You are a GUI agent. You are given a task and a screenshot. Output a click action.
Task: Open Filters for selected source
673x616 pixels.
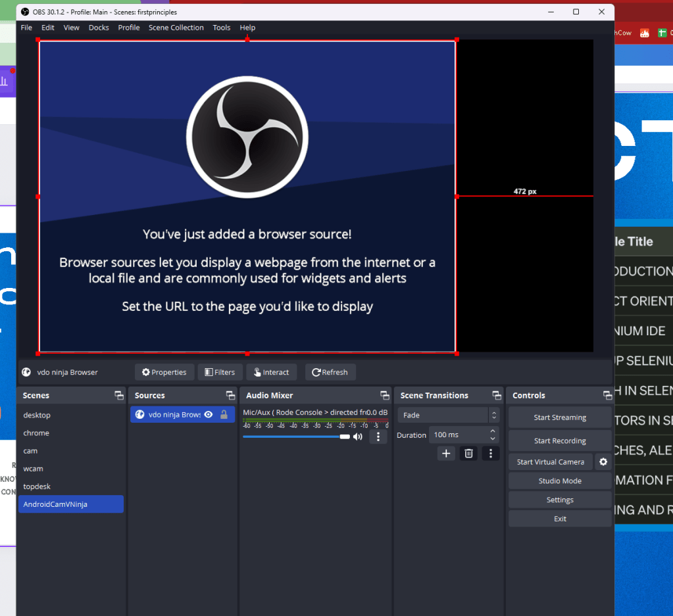point(220,372)
